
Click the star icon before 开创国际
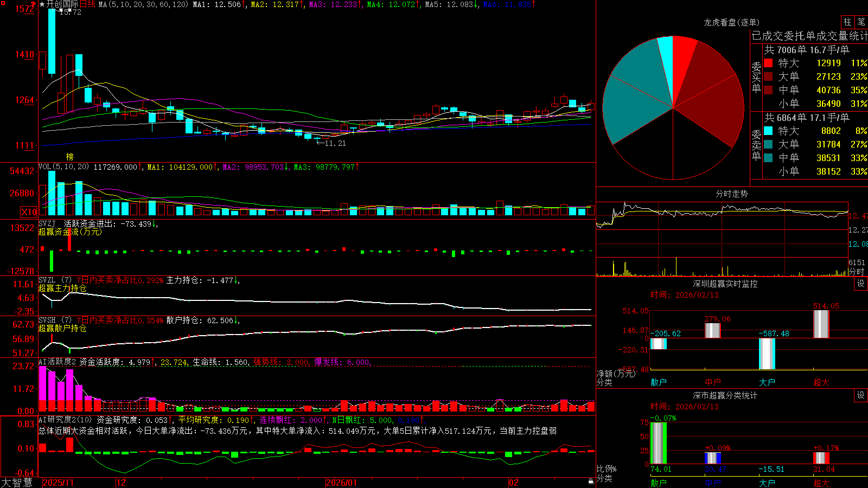tap(42, 4)
